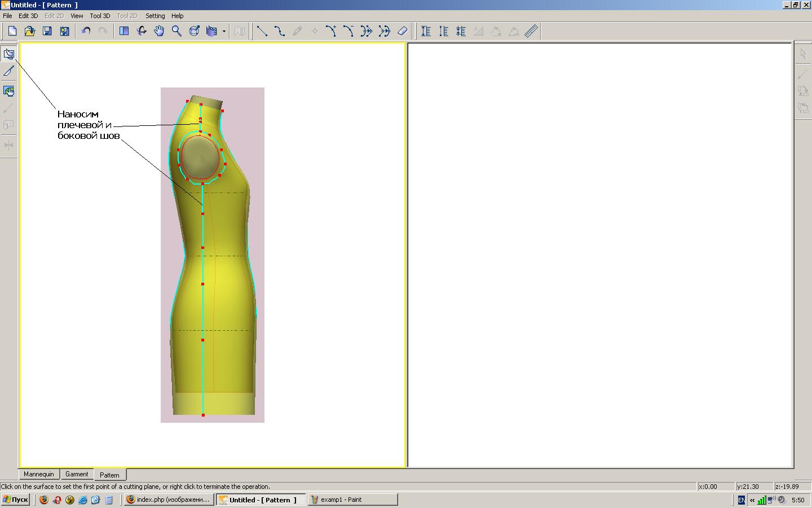Click the Undo arrow in the toolbar
The height and width of the screenshot is (508, 812).
point(86,31)
